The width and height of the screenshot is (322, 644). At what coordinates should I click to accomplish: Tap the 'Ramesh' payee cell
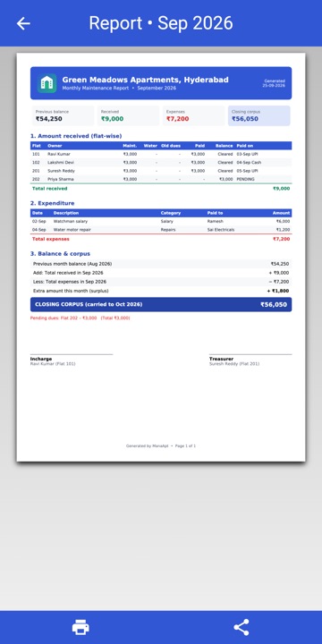[x=216, y=222]
